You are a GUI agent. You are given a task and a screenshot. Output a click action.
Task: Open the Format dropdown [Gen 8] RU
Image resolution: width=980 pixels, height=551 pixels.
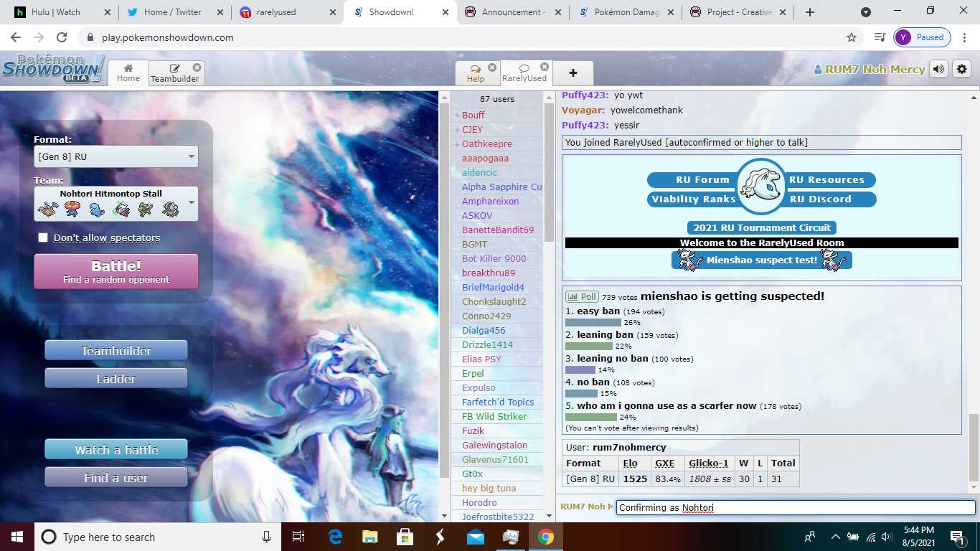coord(116,156)
